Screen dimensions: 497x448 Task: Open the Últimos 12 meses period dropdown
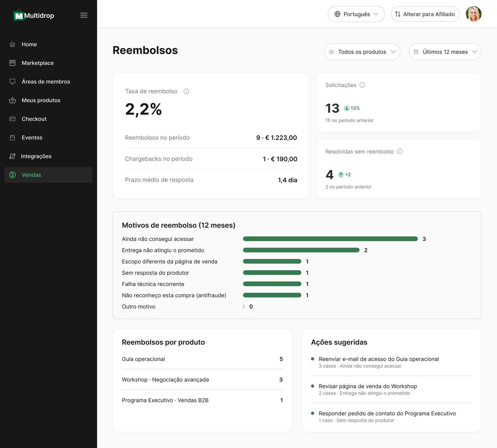445,52
